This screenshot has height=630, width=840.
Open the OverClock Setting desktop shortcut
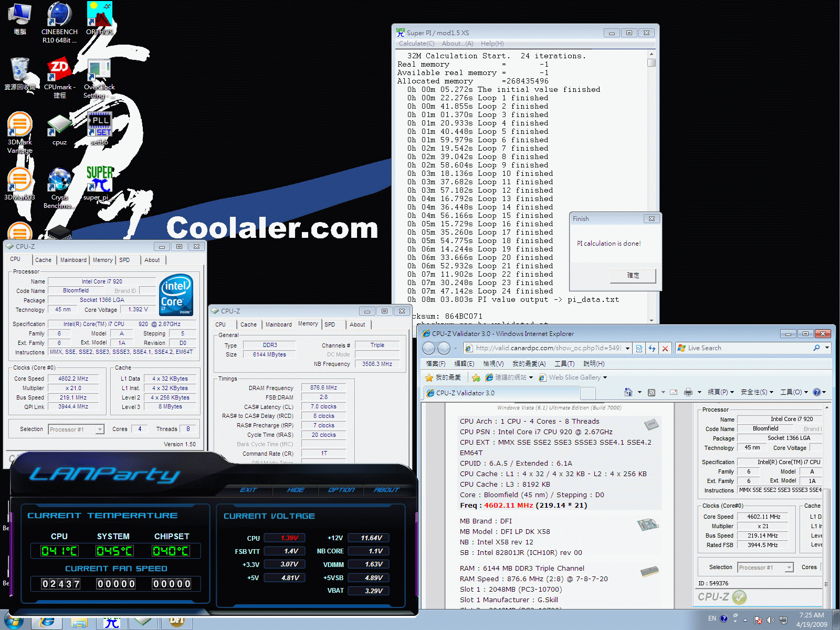point(99,78)
